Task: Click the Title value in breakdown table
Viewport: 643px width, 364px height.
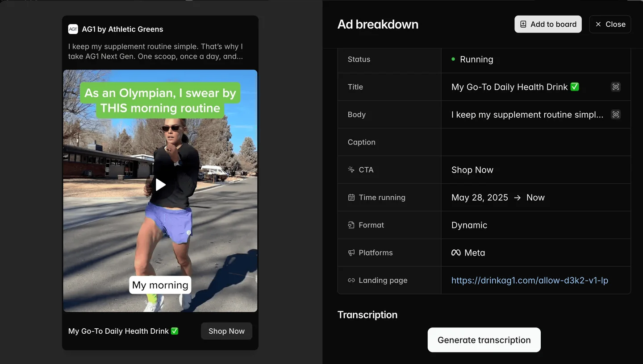Action: pyautogui.click(x=515, y=87)
